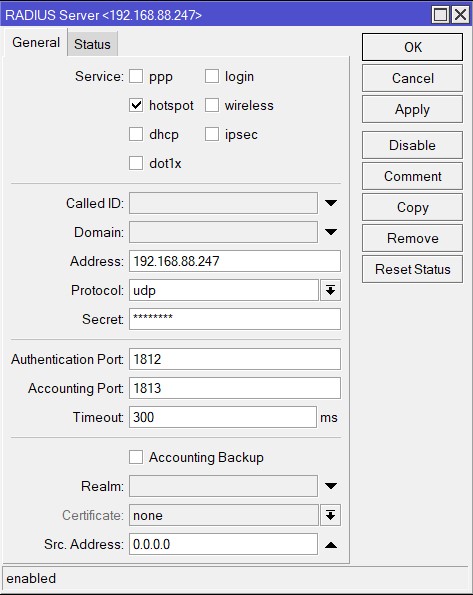Viewport: 473px width, 595px height.
Task: Click the Cancel button
Action: coord(413,78)
